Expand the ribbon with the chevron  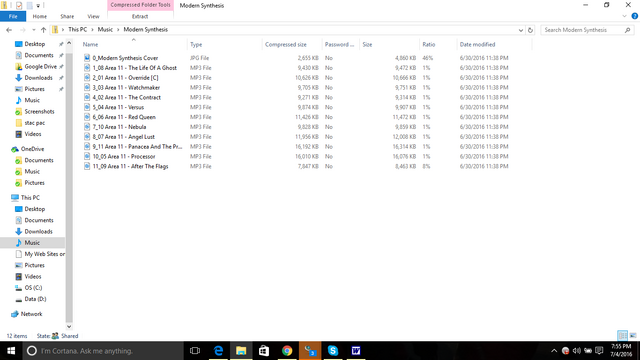click(624, 16)
